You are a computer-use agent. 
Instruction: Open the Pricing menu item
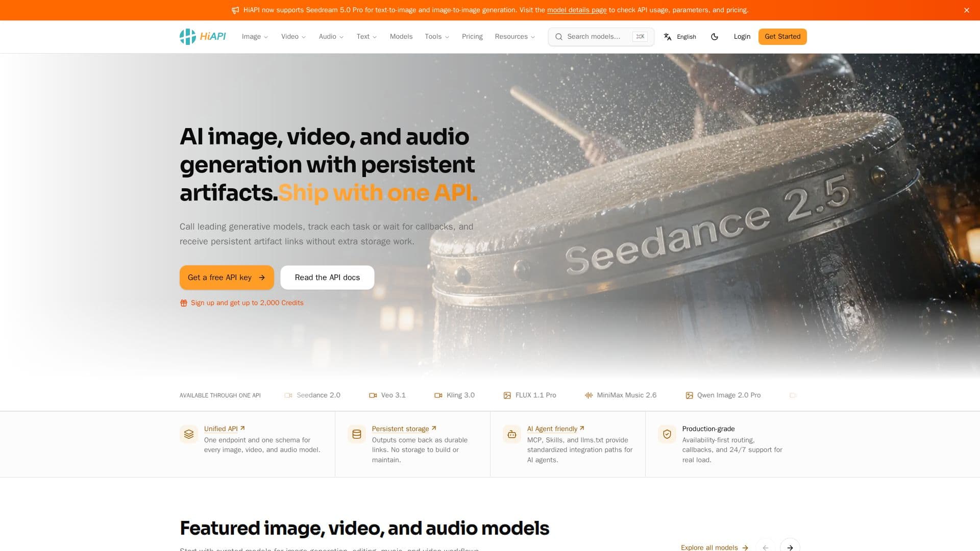pyautogui.click(x=472, y=37)
